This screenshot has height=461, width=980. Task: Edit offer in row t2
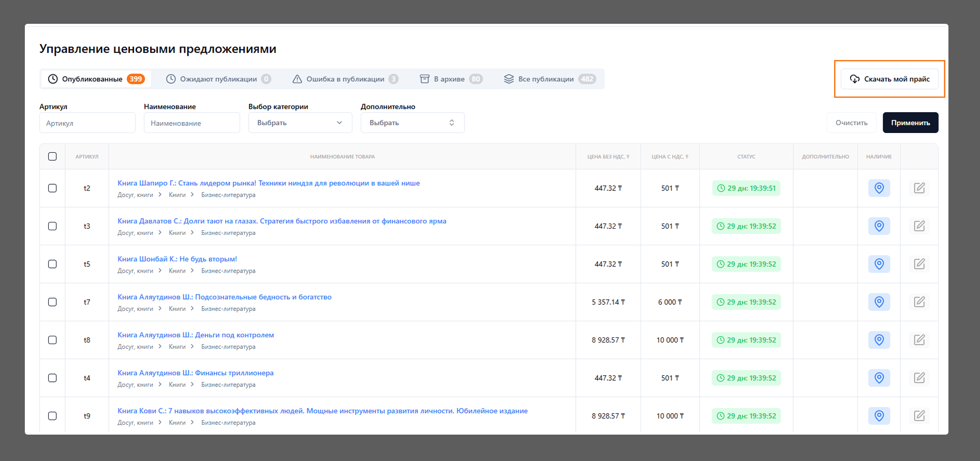pyautogui.click(x=919, y=188)
